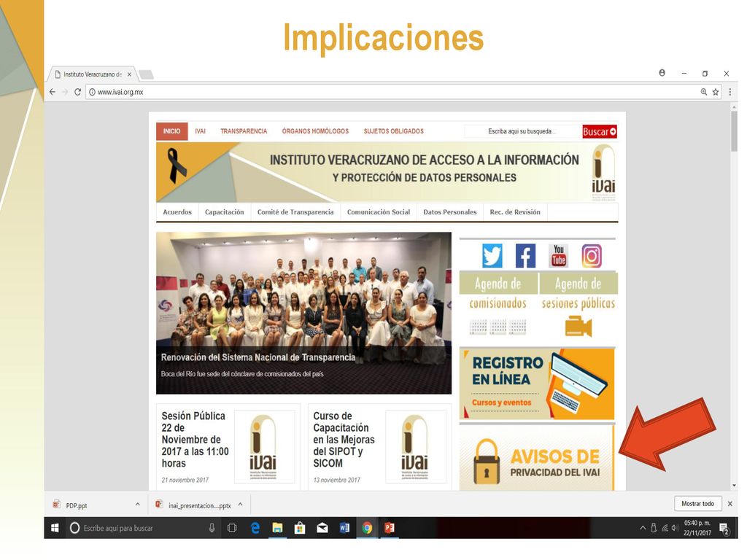This screenshot has width=747, height=560.
Task: Open the Datos Personales menu tab
Action: (449, 212)
